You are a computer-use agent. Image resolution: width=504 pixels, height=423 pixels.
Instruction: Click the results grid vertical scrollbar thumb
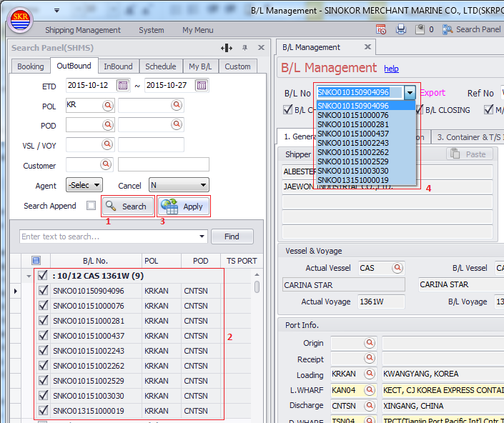[x=257, y=287]
